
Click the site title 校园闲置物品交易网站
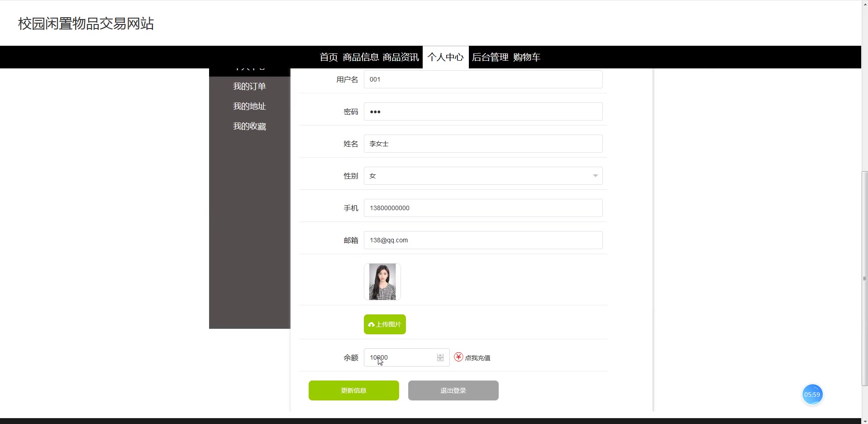pos(86,24)
